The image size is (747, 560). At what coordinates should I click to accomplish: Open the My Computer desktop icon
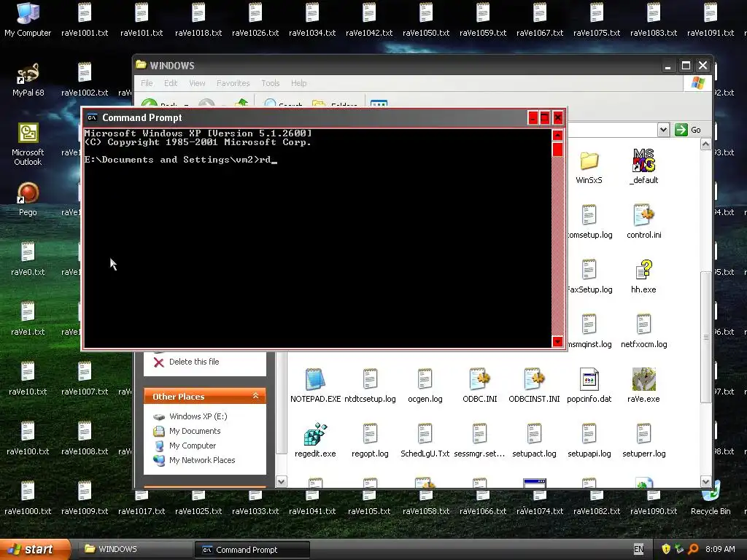[x=28, y=20]
